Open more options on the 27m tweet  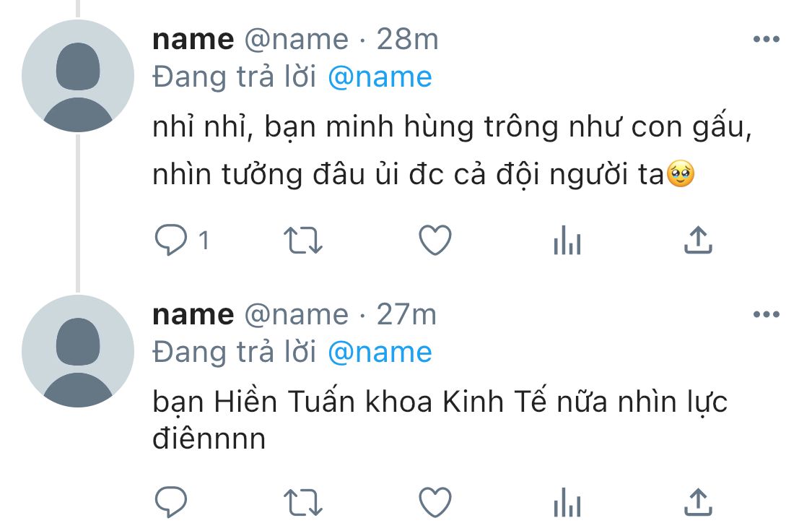pos(767,314)
